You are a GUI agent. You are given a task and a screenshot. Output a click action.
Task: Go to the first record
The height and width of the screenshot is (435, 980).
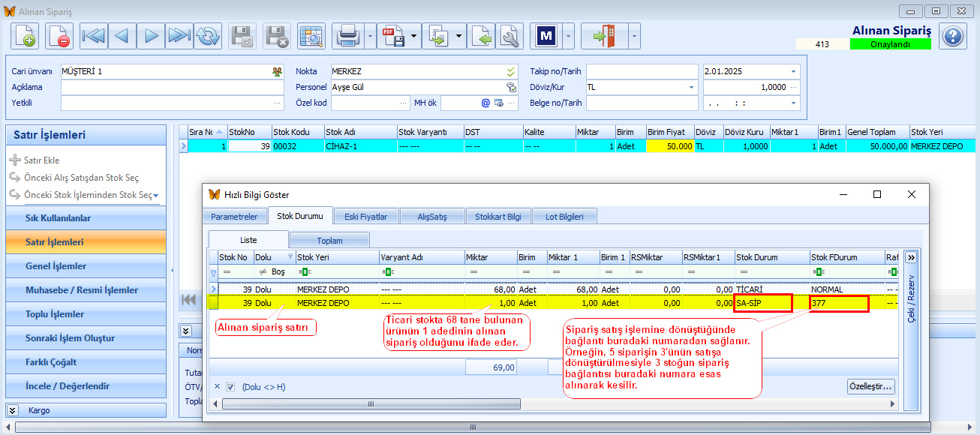coord(94,36)
